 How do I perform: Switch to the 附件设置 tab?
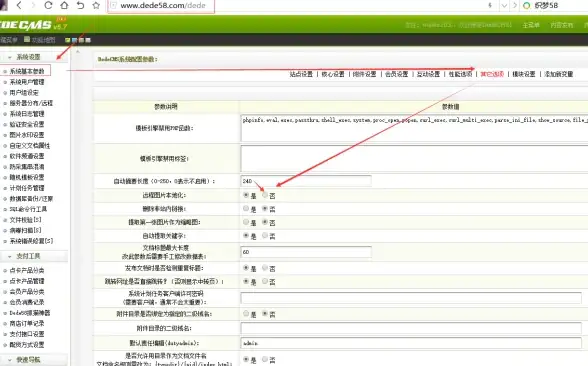point(365,74)
